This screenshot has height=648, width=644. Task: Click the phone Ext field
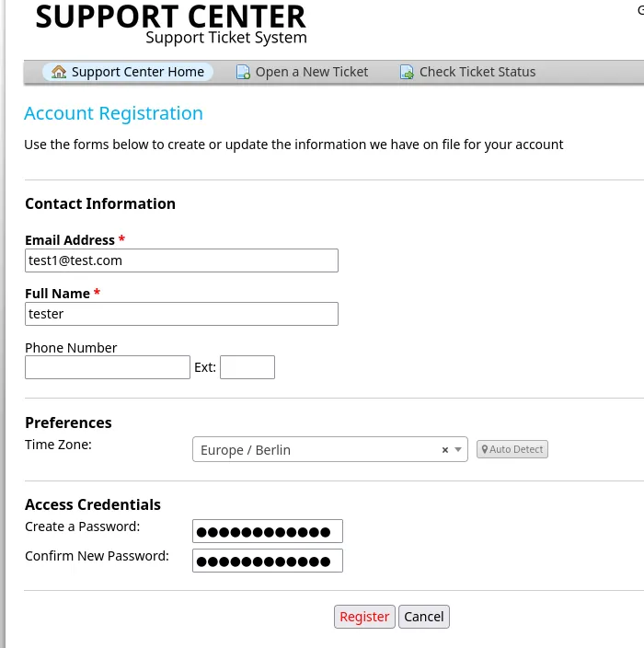(x=247, y=367)
